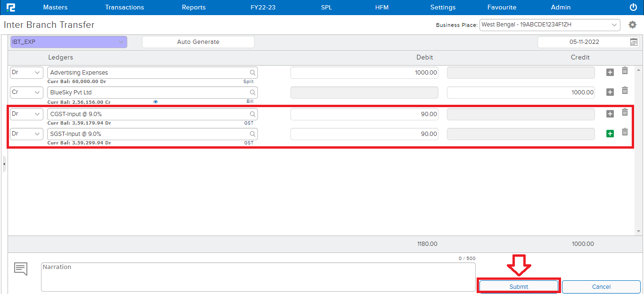
Task: Click the Submit button
Action: click(x=519, y=286)
